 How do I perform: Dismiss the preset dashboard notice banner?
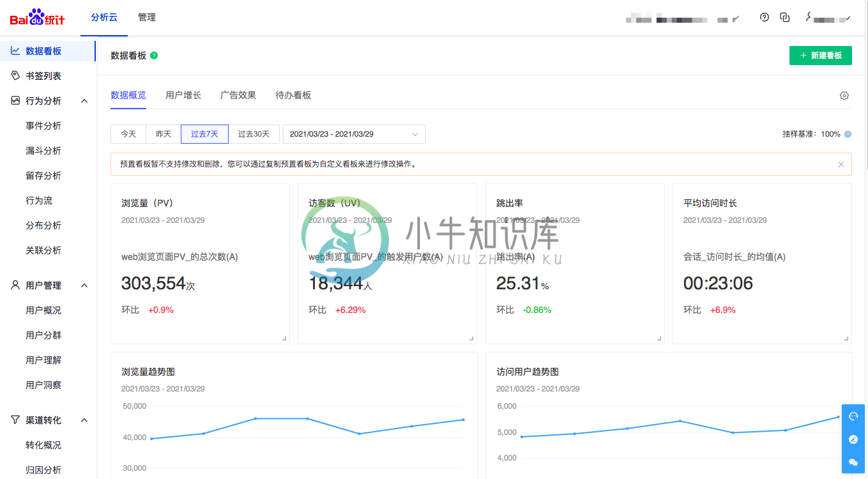(x=841, y=164)
